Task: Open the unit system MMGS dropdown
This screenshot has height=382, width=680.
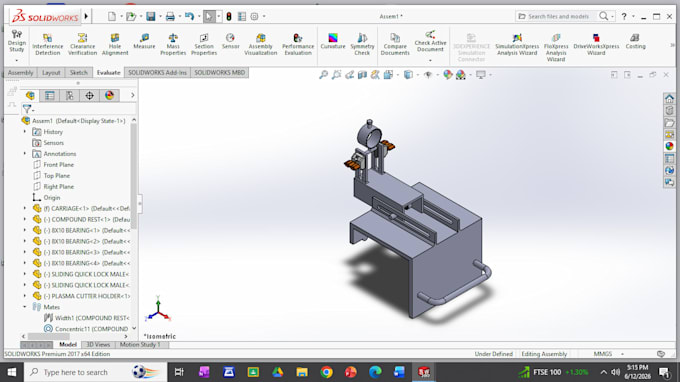Action: (x=622, y=354)
